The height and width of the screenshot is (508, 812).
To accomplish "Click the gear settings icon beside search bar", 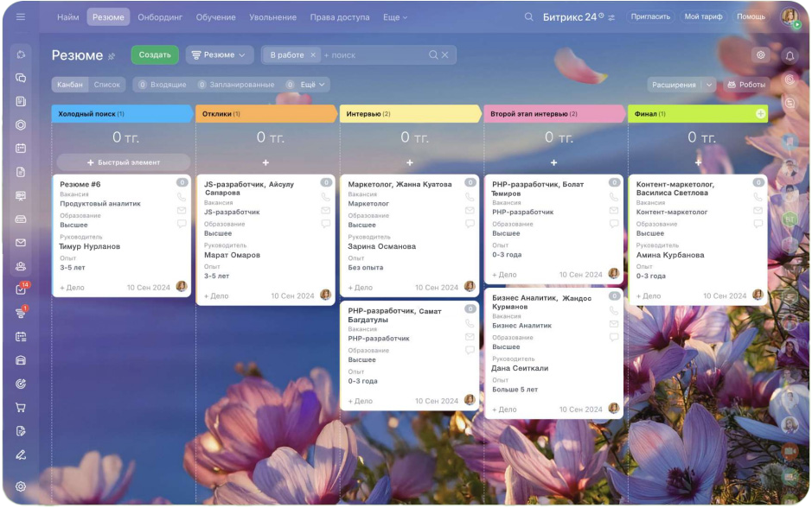I will (760, 55).
